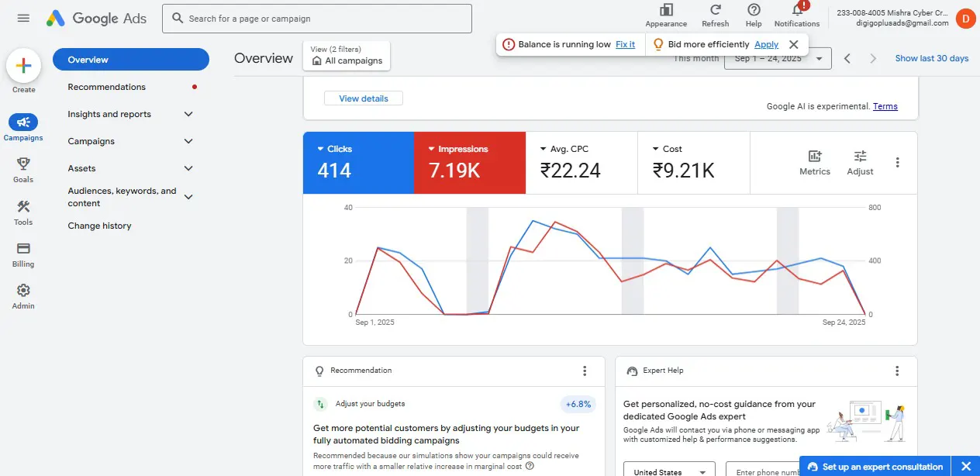Open the Appearance settings icon

pos(666,10)
